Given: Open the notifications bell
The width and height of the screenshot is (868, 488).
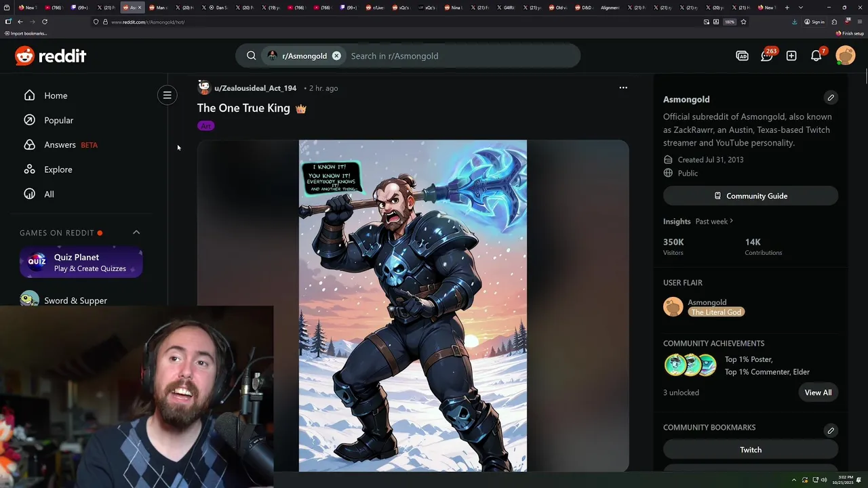Looking at the screenshot, I should pyautogui.click(x=816, y=56).
